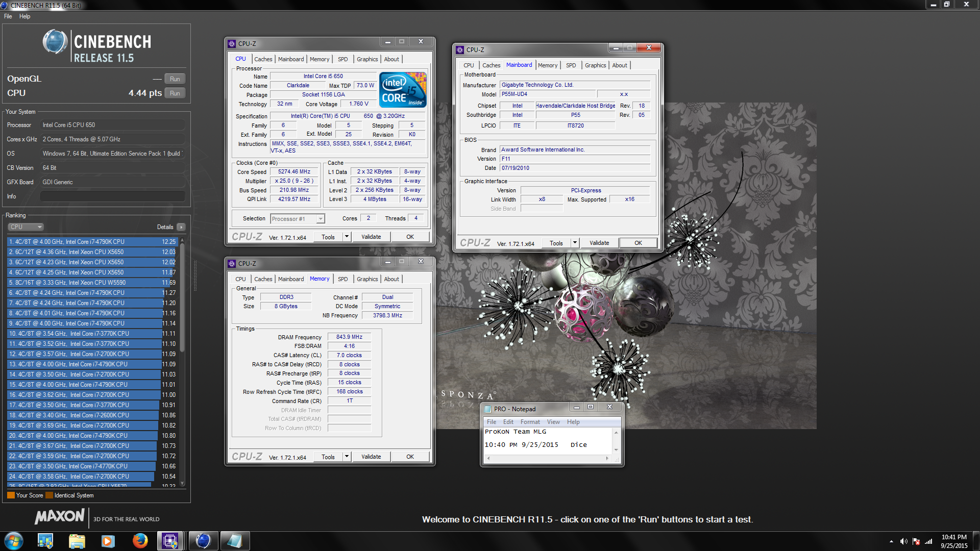Image resolution: width=980 pixels, height=551 pixels.
Task: Click the Notepad horizontal scrollbar
Action: point(548,458)
